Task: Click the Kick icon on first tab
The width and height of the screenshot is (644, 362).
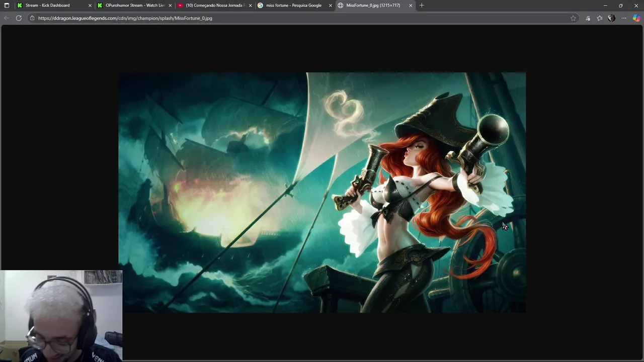Action: pyautogui.click(x=20, y=6)
